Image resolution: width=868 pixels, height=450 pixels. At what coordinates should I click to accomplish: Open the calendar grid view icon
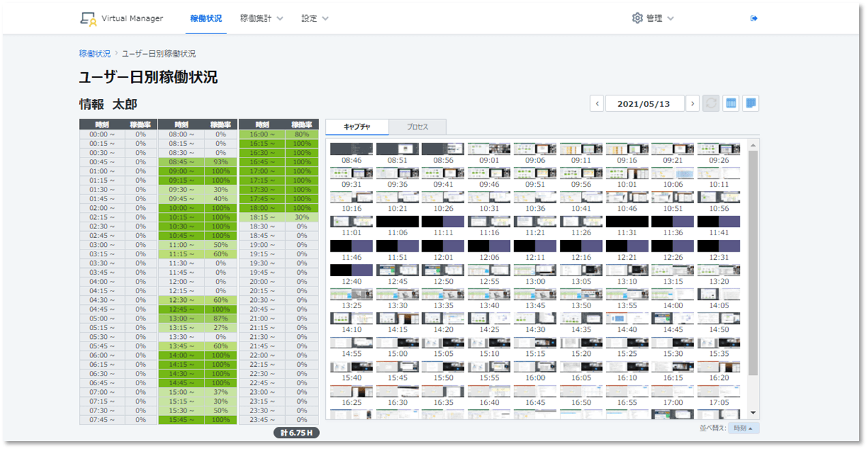tap(730, 104)
